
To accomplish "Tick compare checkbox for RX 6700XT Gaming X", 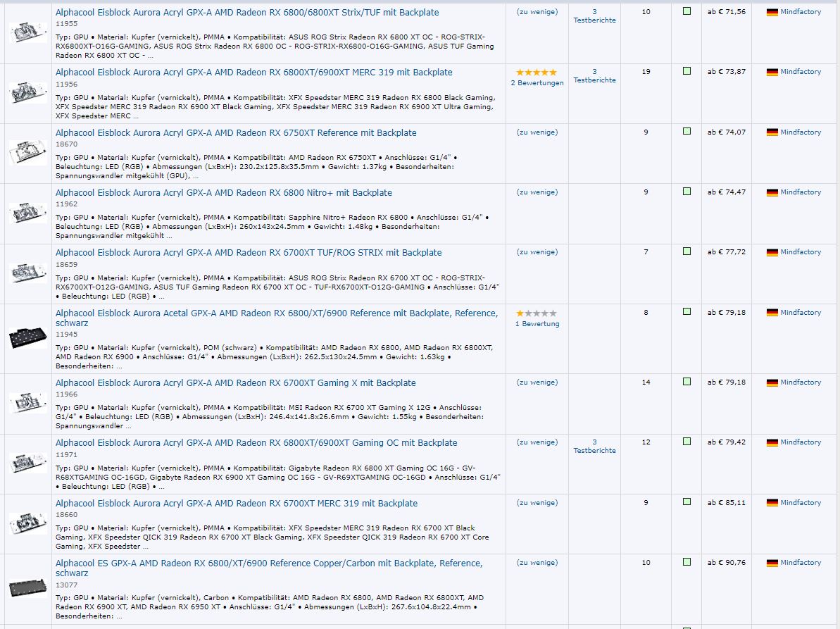I will click(687, 382).
